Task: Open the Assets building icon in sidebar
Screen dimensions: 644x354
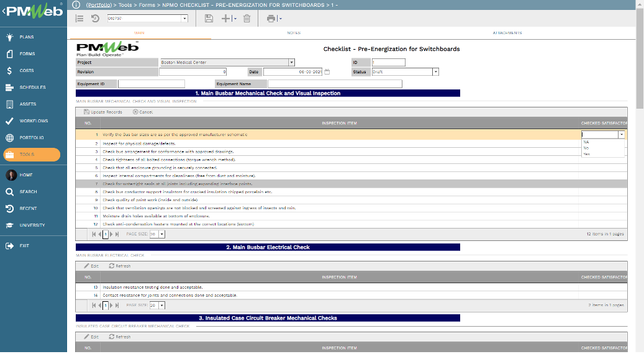Action: click(10, 104)
